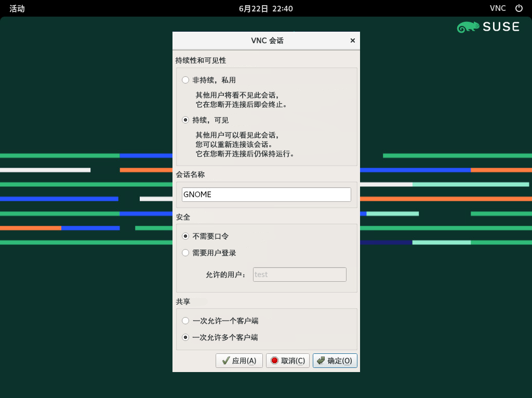Close the VNC 会话 dialog with ×

point(352,40)
